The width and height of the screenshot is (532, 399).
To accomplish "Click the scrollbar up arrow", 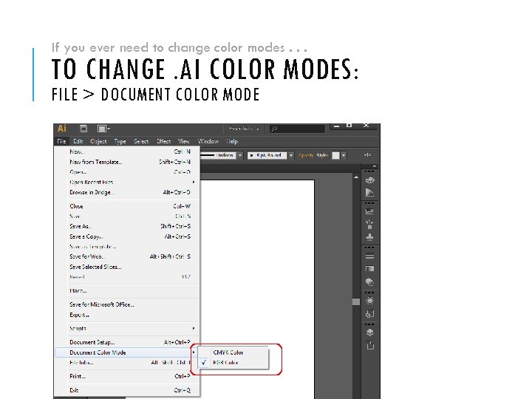I will [x=356, y=177].
